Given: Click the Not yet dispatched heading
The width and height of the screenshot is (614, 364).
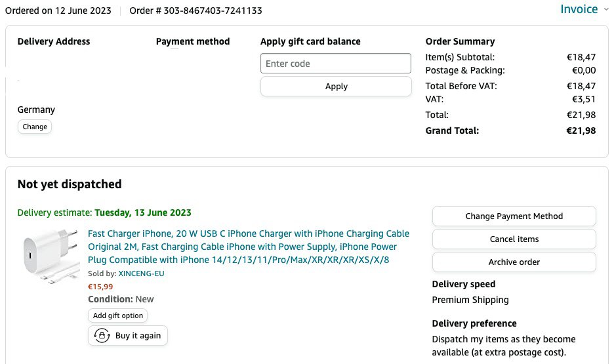Looking at the screenshot, I should click(x=70, y=184).
